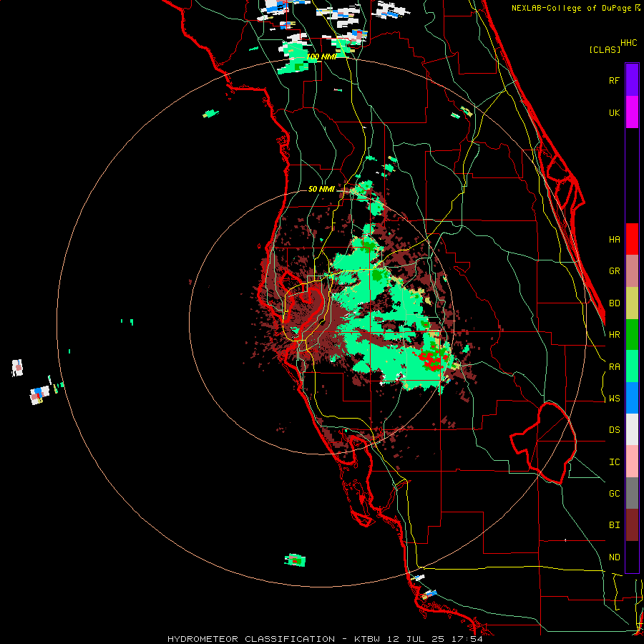Click the UK legend label
This screenshot has height=644, width=644.
(x=614, y=112)
